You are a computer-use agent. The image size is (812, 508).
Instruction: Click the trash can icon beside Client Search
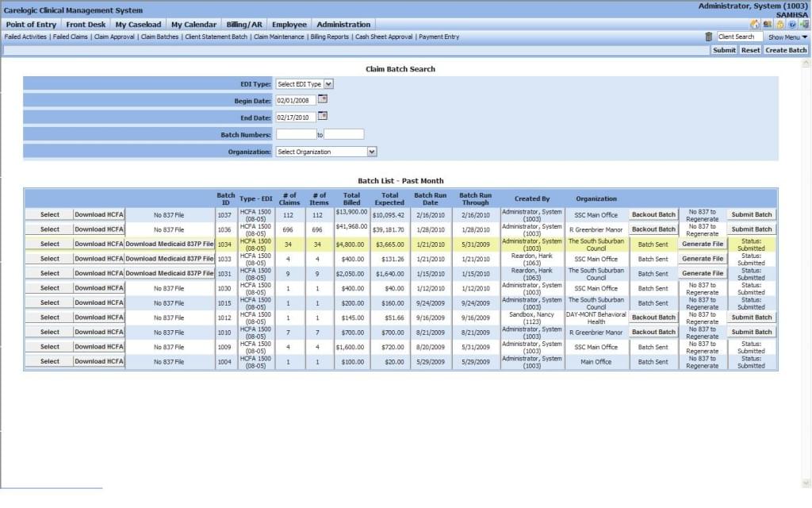pos(708,37)
